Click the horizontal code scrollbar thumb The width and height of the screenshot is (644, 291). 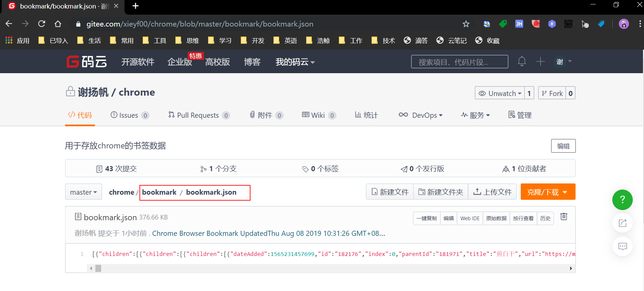(98, 269)
